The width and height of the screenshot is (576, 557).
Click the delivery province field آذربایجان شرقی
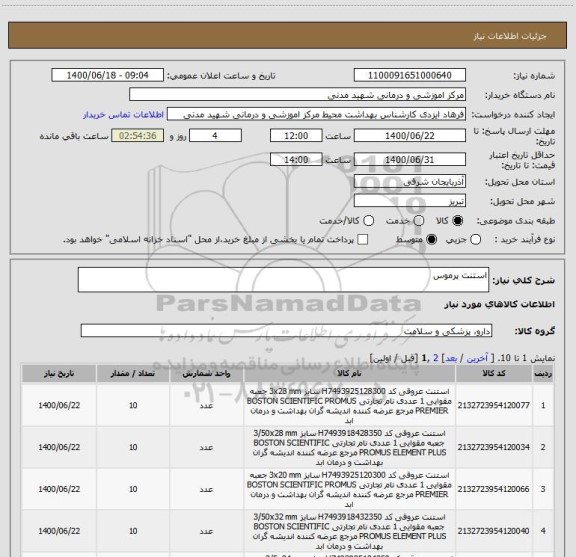pos(410,182)
